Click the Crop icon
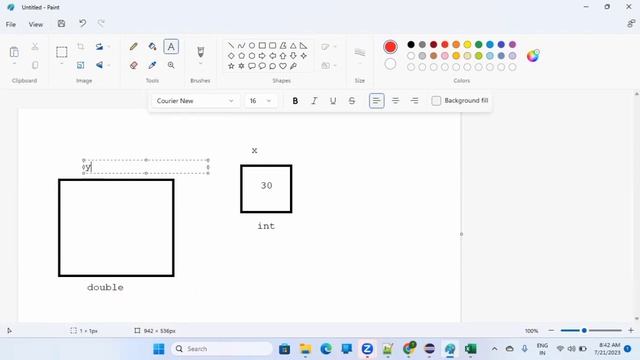Image resolution: width=640 pixels, height=360 pixels. pyautogui.click(x=80, y=47)
